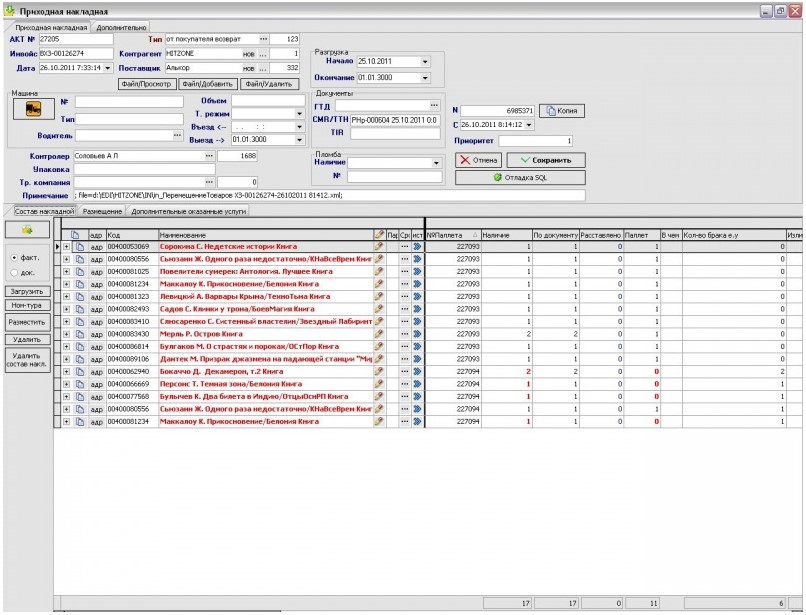Viewport: 806px width, 615px height.
Task: Switch to the Дополнительно tab
Action: (123, 27)
